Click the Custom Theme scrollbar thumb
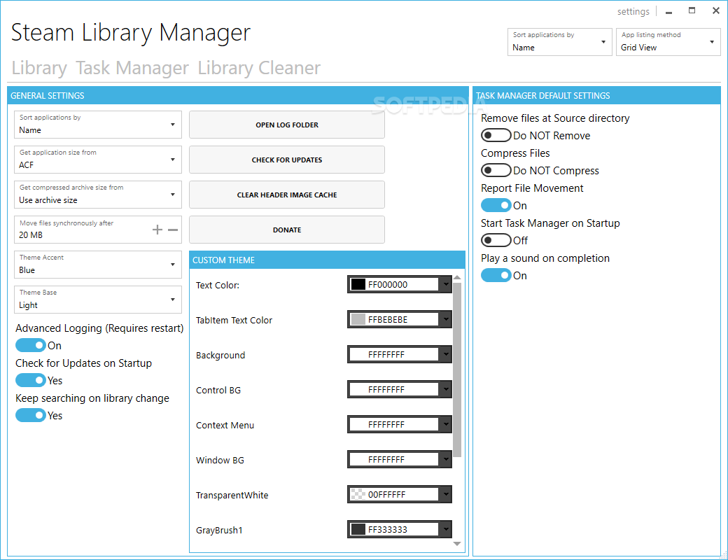The height and width of the screenshot is (560, 728). [457, 370]
